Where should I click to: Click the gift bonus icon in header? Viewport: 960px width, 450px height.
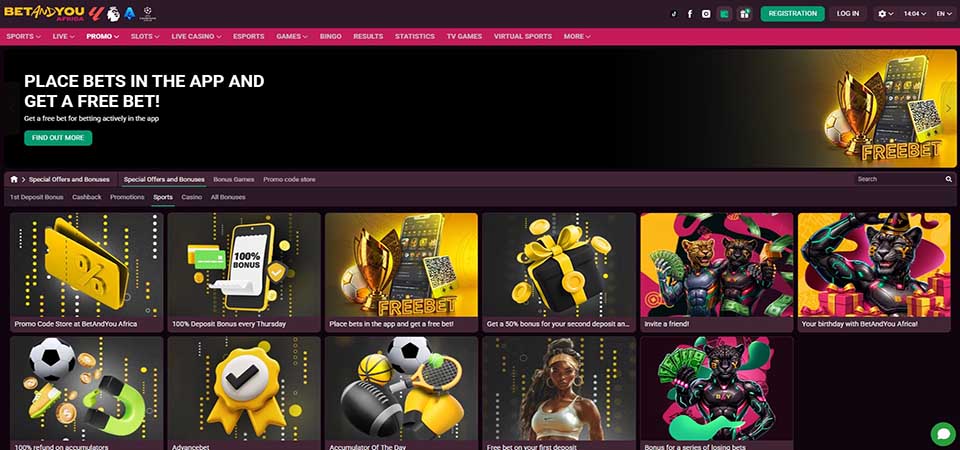[744, 13]
